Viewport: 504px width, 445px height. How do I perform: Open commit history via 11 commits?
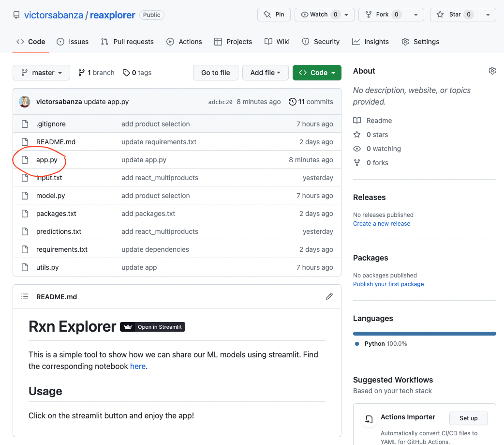tap(311, 102)
